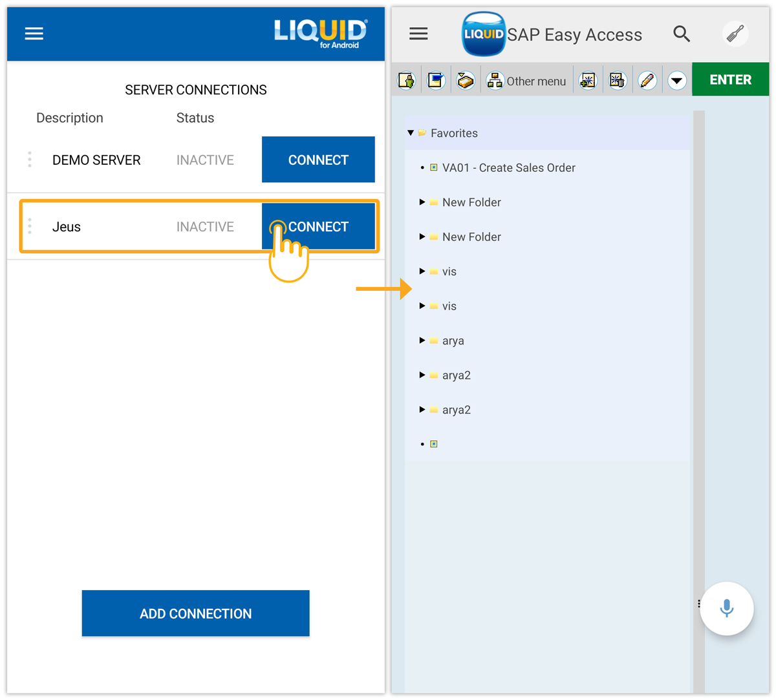
Task: Collapse the Favorites folder
Action: pyautogui.click(x=411, y=133)
